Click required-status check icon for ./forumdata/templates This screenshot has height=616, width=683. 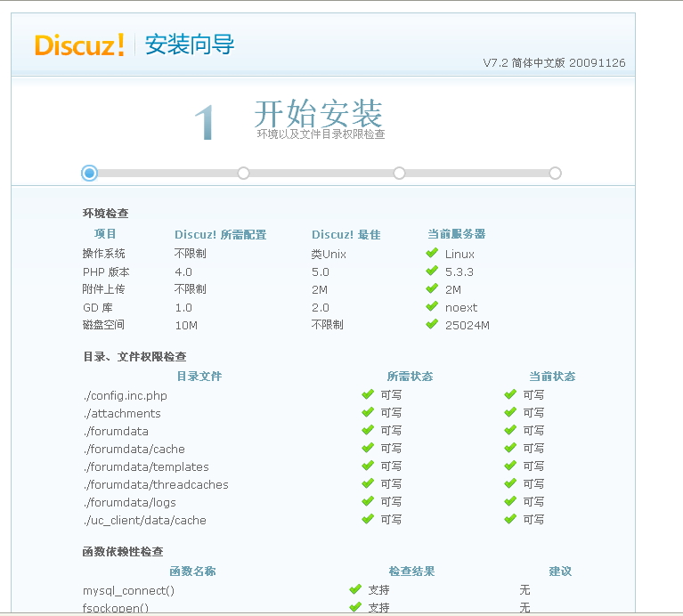point(368,466)
